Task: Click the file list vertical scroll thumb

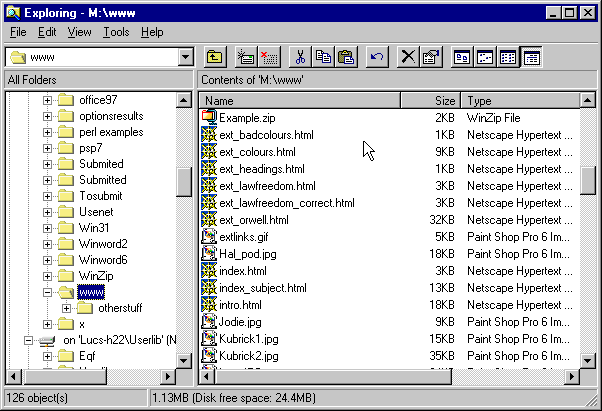Action: coord(587,180)
